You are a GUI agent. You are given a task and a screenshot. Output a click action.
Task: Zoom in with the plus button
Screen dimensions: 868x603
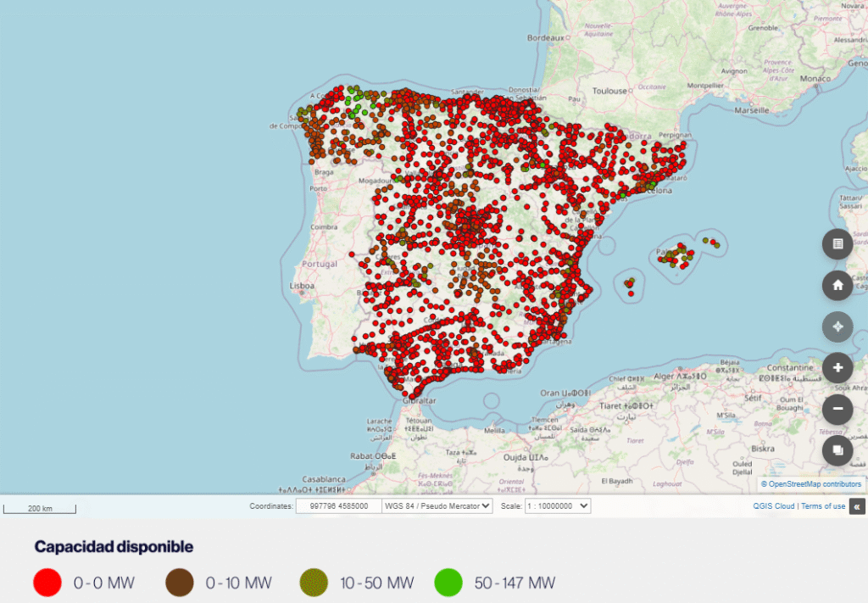click(x=837, y=367)
